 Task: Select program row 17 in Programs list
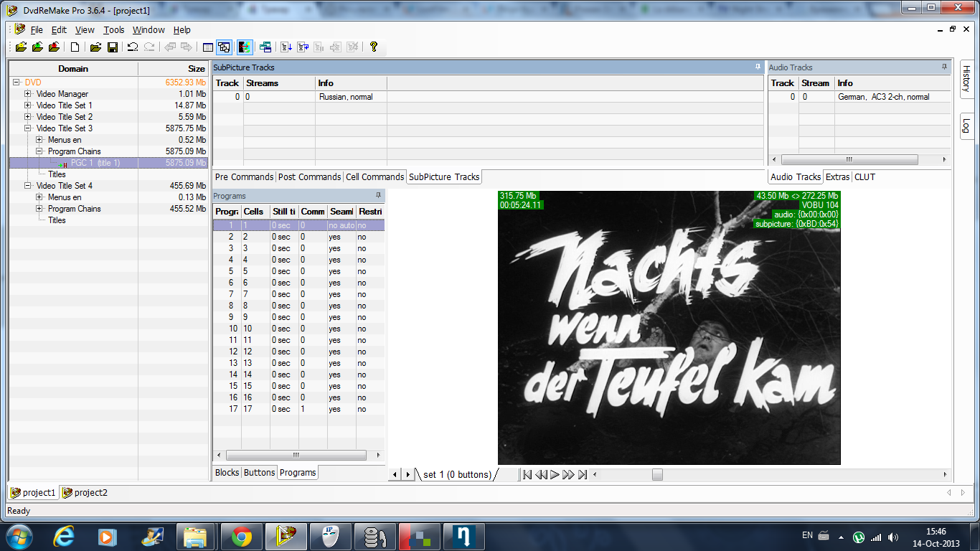(298, 409)
